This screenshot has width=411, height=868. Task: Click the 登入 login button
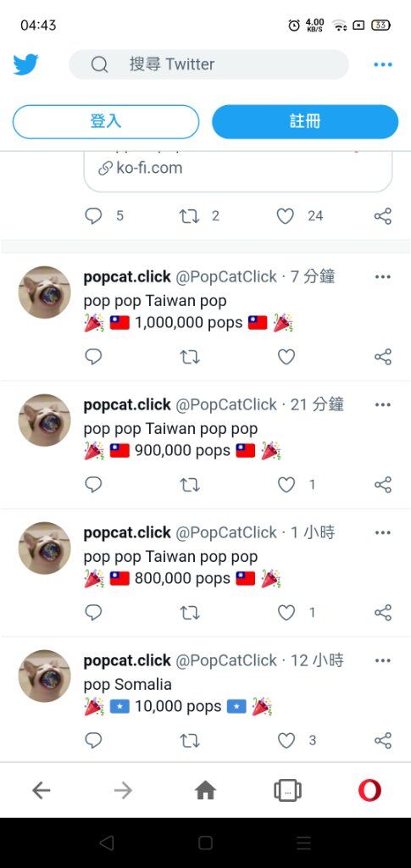point(106,121)
